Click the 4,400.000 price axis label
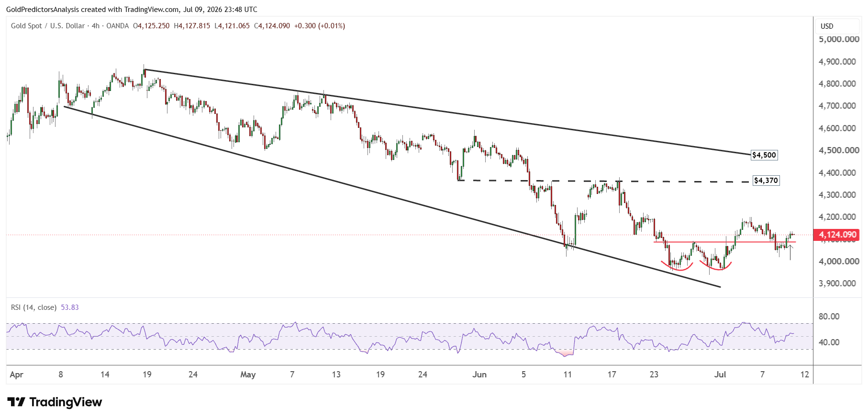 pyautogui.click(x=837, y=172)
